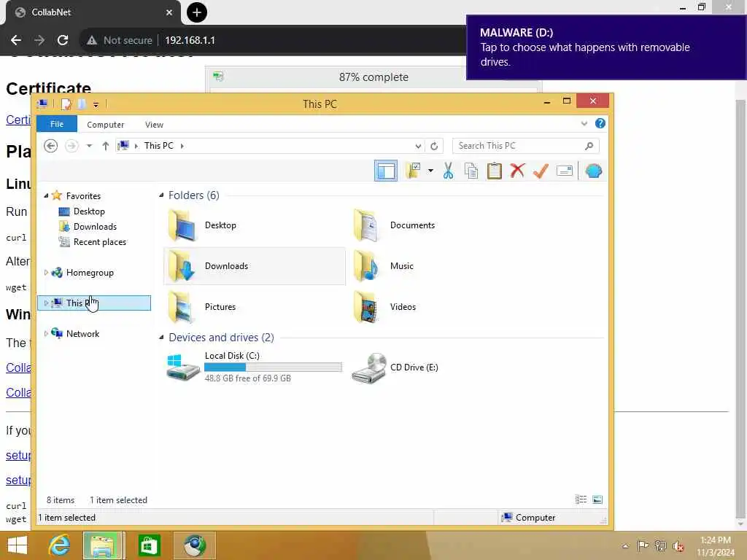Launch Internet Explorer from taskbar
Viewport: 747px width, 560px height.
coord(59,545)
